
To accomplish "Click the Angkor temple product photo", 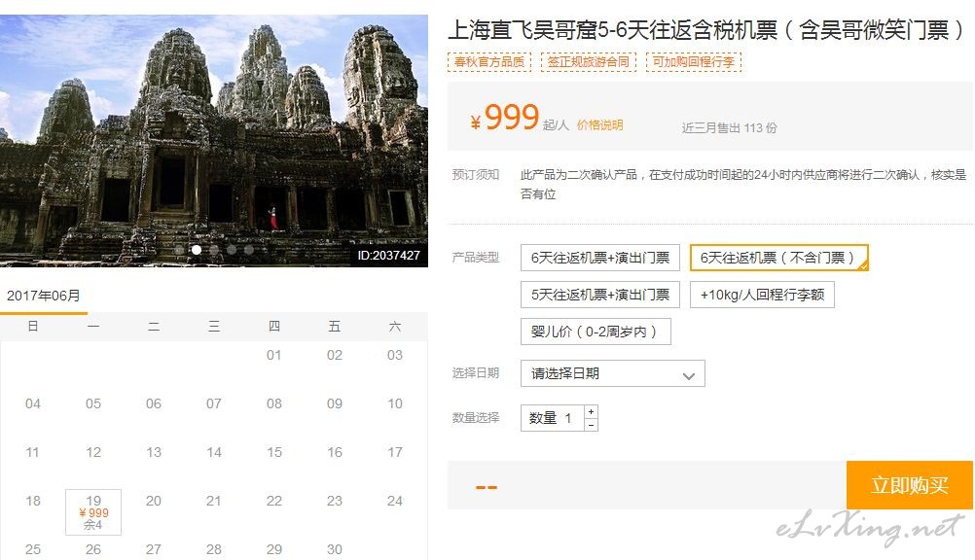I will [x=214, y=141].
